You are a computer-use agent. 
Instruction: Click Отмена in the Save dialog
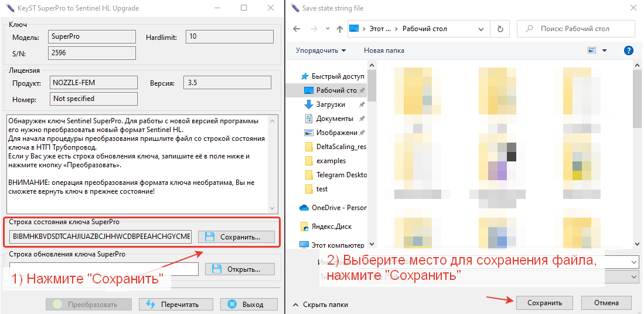(x=606, y=303)
